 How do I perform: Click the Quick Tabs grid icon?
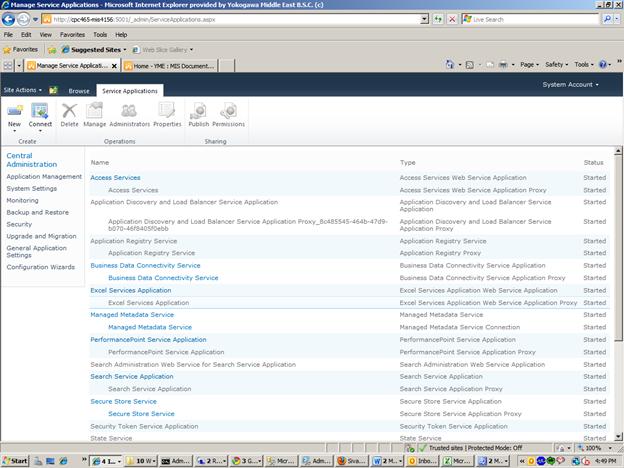point(8,66)
